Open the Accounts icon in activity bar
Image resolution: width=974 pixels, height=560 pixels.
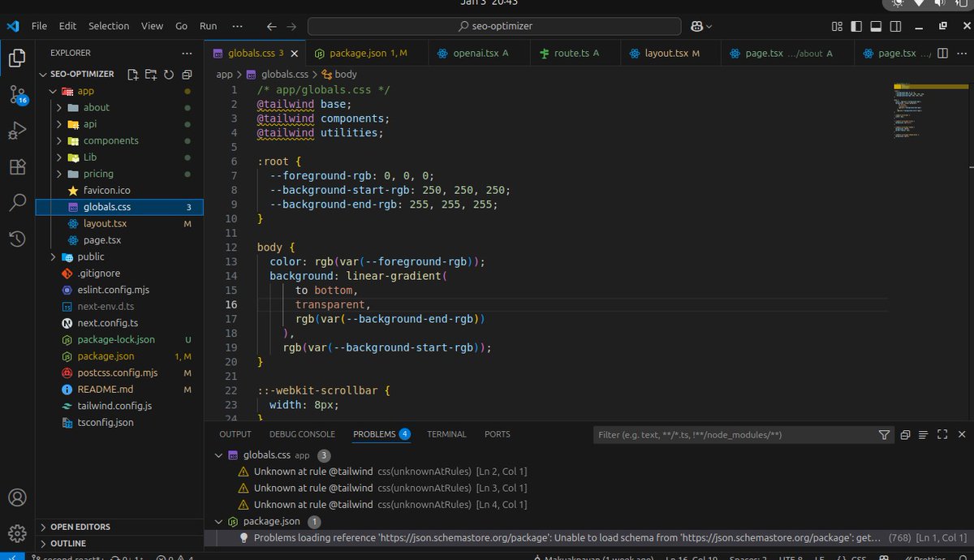[x=17, y=498]
